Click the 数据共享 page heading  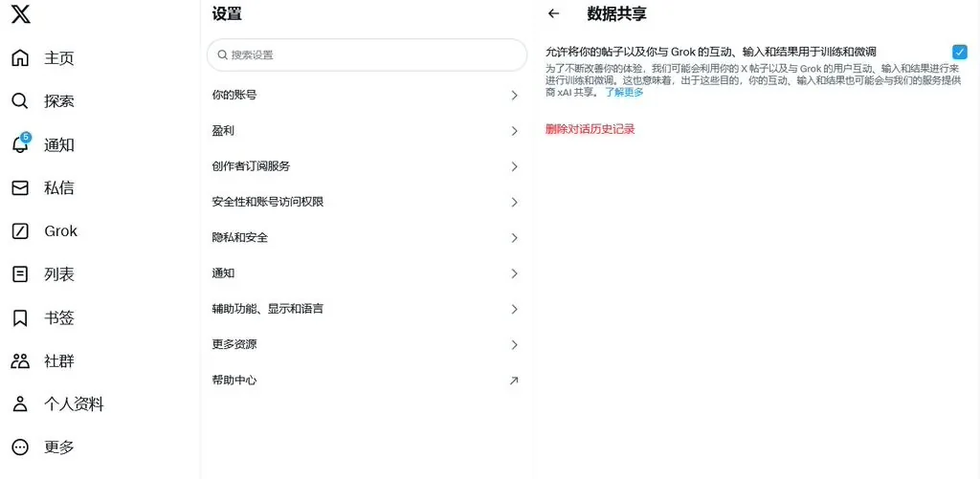pos(616,13)
